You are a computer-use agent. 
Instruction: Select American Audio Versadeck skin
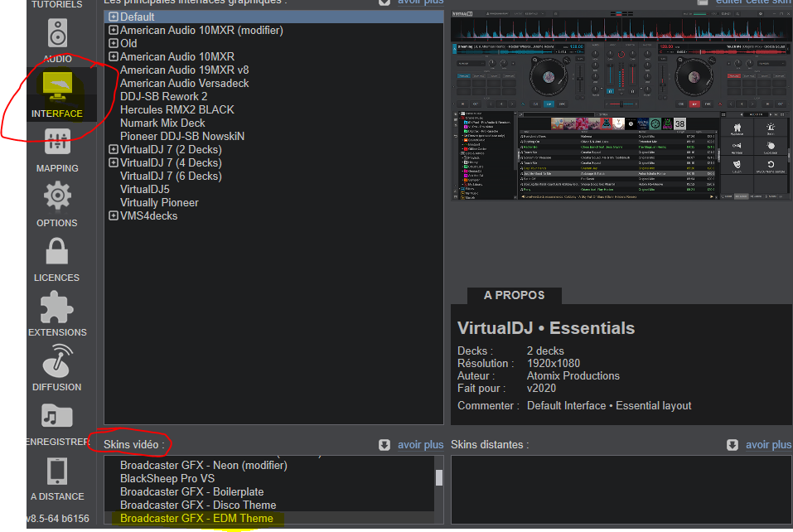pos(184,83)
